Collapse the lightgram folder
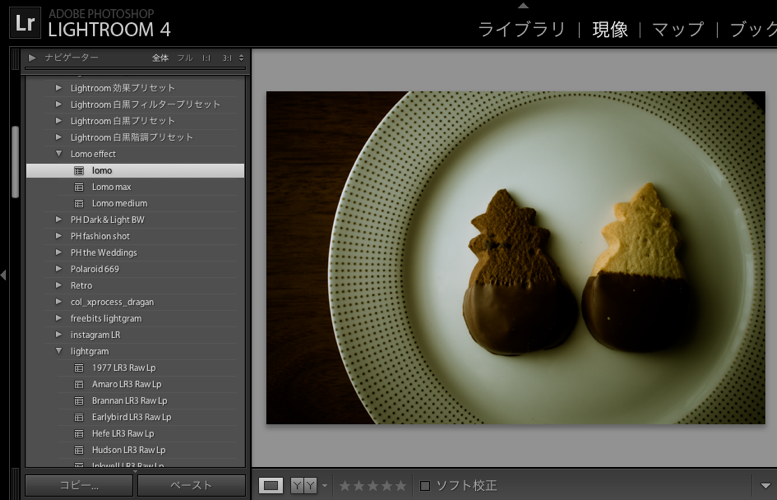The height and width of the screenshot is (500, 777). point(58,351)
